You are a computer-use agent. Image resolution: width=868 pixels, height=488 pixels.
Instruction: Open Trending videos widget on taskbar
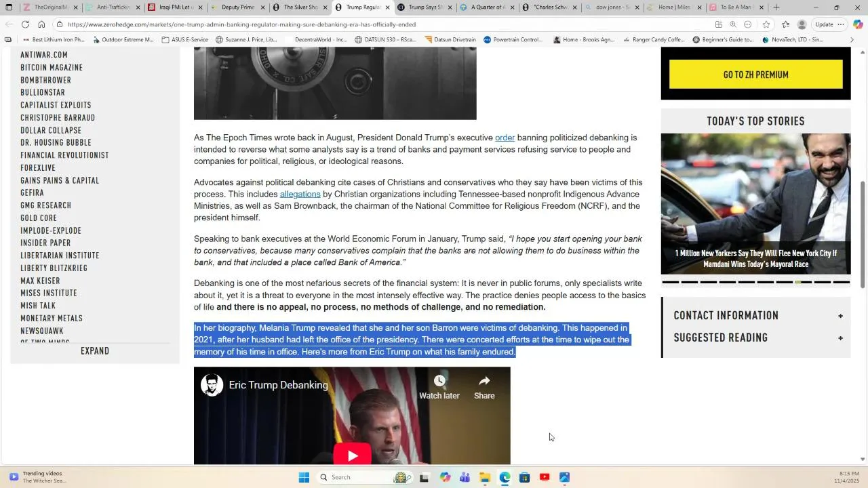pos(38,477)
